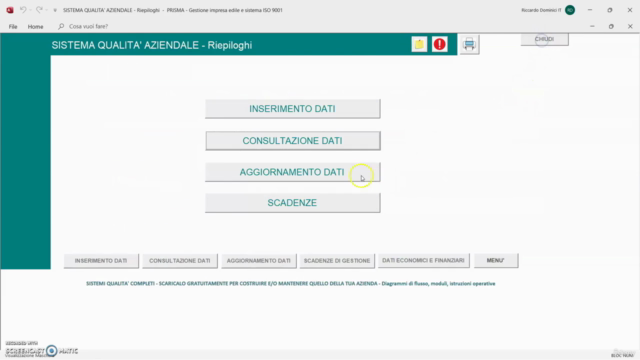This screenshot has width=640, height=360.
Task: Click the Redo arrow in quick access toolbar
Action: click(39, 10)
